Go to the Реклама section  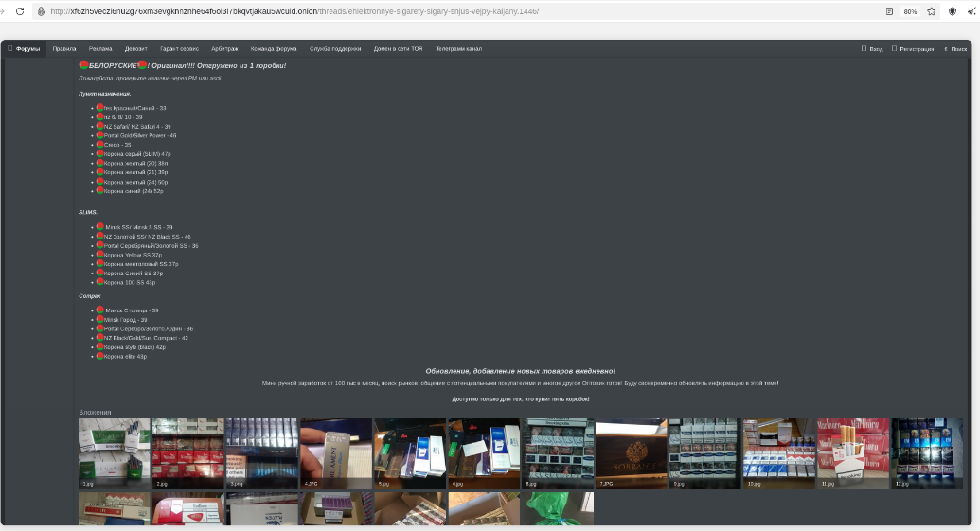[100, 48]
